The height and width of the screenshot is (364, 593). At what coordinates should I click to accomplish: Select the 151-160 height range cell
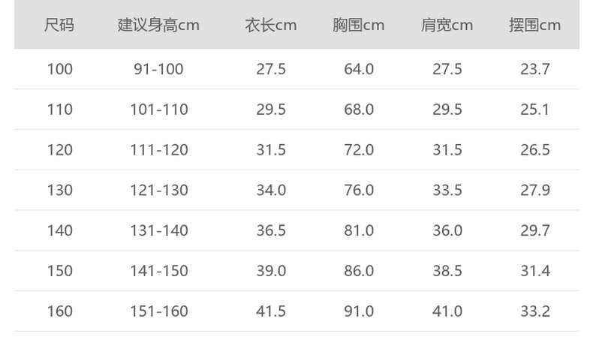158,311
